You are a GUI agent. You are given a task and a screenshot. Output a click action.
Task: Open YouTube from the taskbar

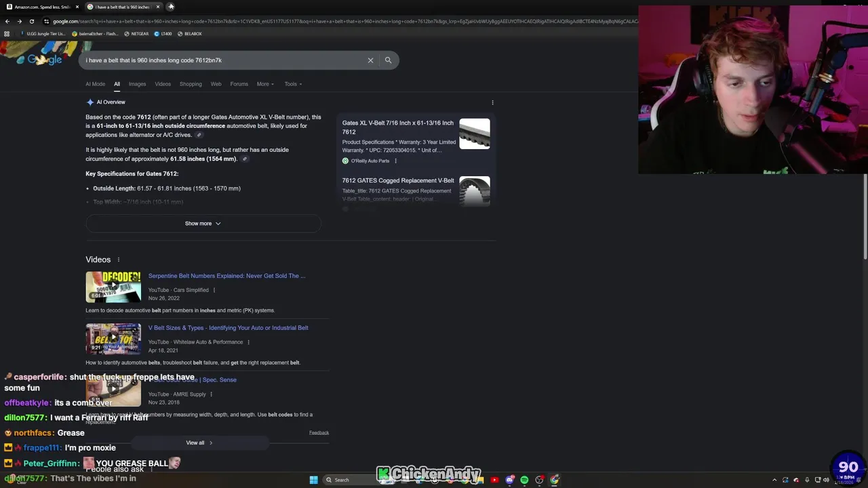pyautogui.click(x=494, y=480)
